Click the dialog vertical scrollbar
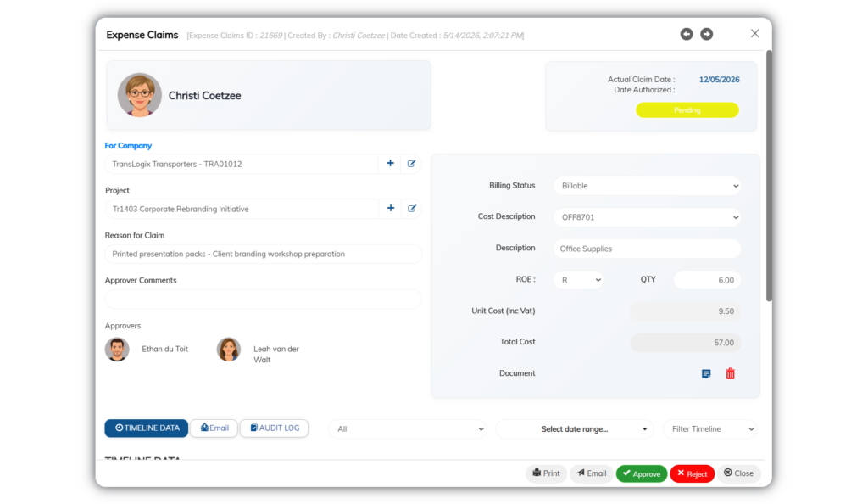Viewport: 868px width, 504px height. 769,176
